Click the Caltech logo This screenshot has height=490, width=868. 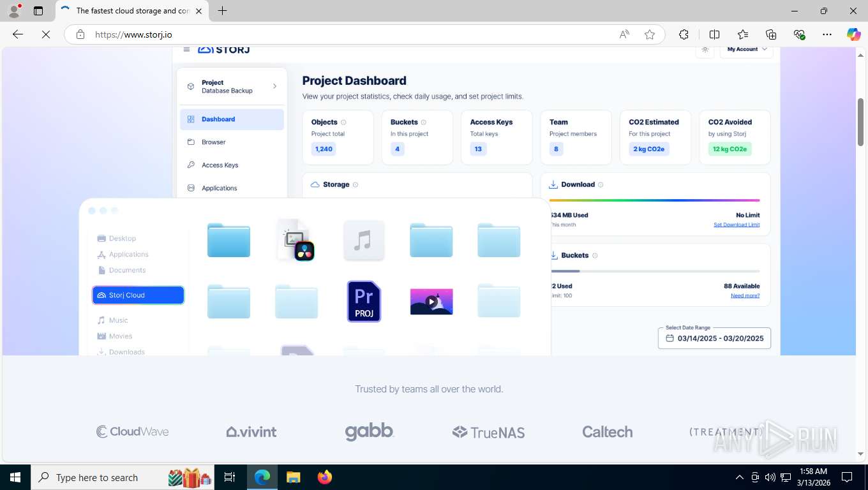click(608, 432)
